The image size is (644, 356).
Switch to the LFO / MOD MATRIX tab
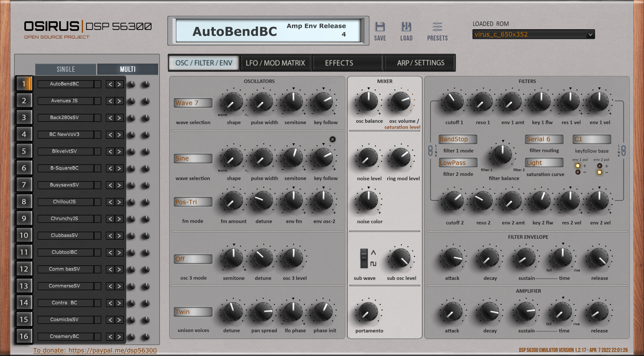coord(275,63)
